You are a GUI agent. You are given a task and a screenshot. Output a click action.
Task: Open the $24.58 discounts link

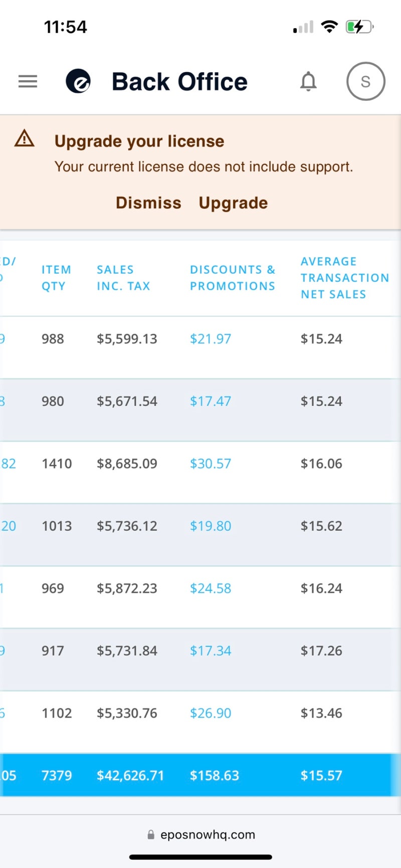pos(211,588)
